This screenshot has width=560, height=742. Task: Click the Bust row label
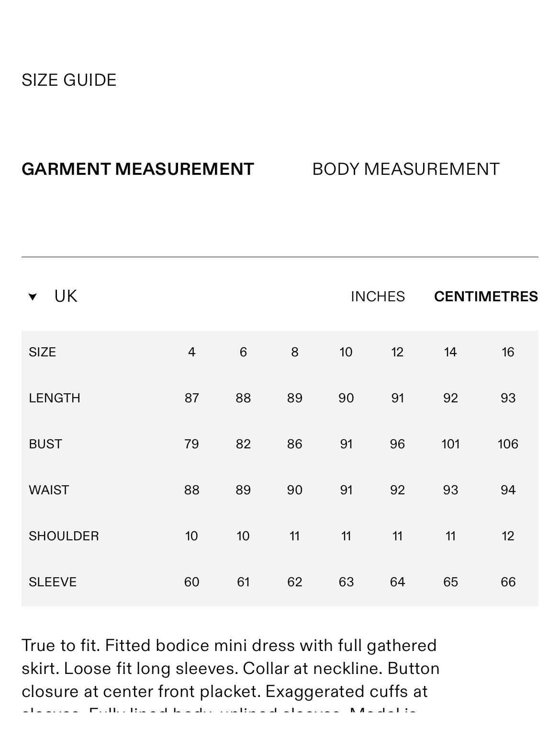click(45, 444)
